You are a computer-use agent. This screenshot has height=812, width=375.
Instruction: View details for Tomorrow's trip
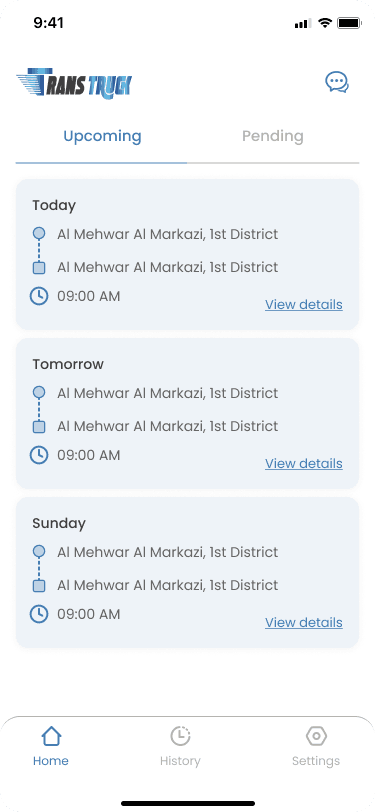(x=304, y=463)
